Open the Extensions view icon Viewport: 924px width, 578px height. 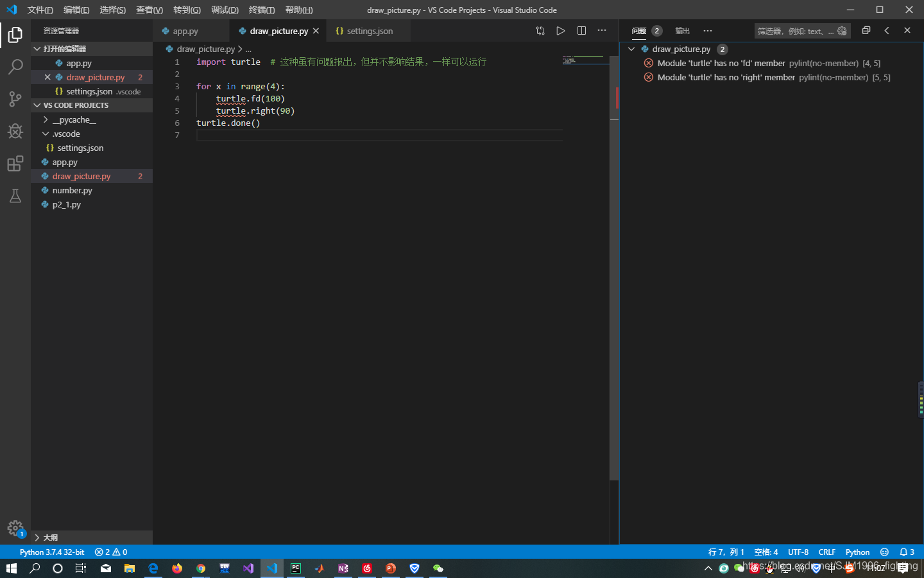(15, 164)
